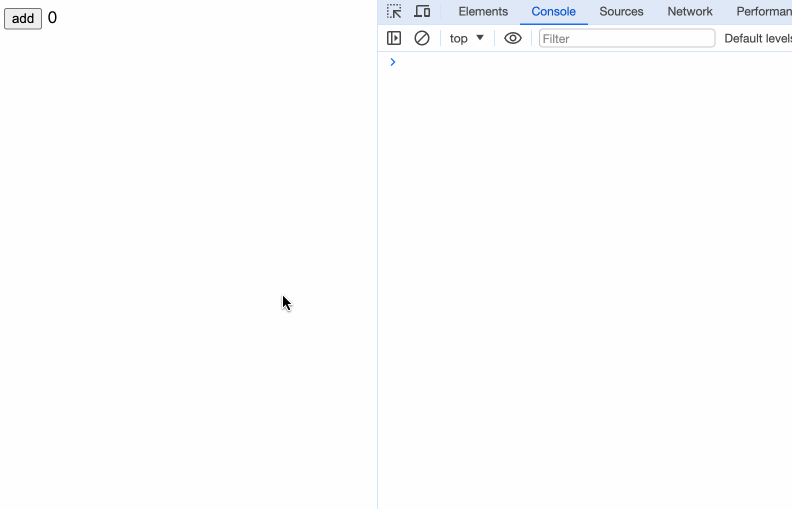Select the Console tab
Viewport: 792px width, 509px height.
[x=554, y=12]
